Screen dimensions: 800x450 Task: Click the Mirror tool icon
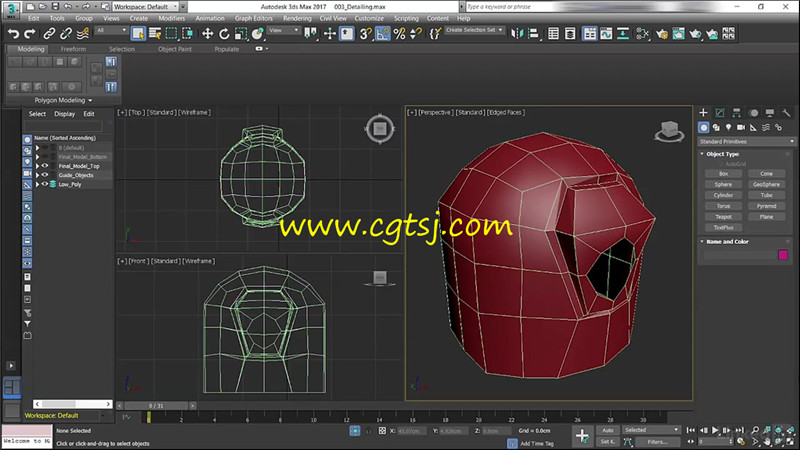[517, 34]
